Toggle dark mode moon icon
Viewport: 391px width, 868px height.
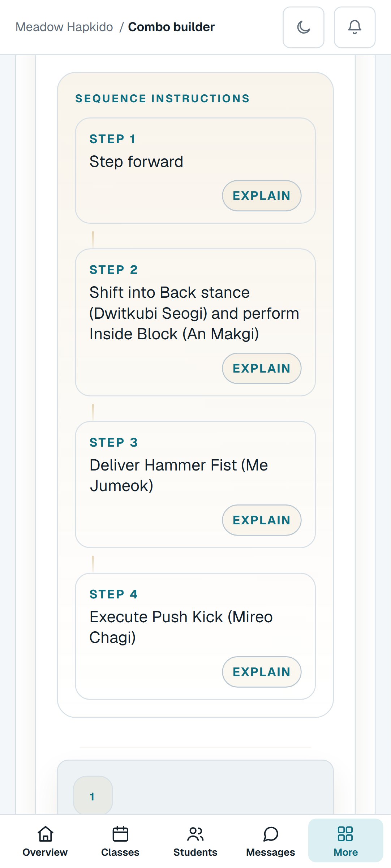[304, 27]
